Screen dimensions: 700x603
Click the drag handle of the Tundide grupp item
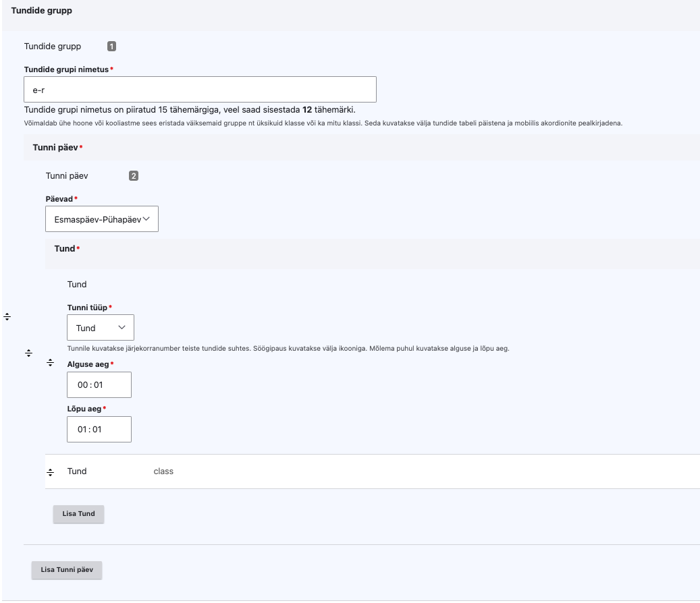point(7,316)
